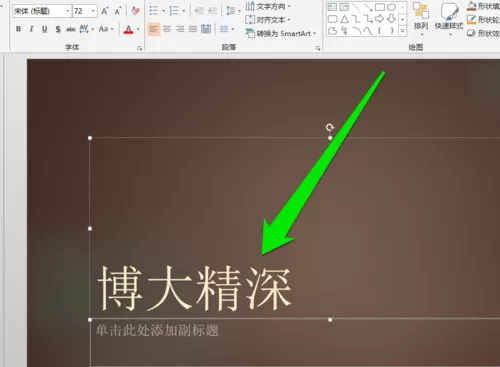
Task: Open the 文字方向 text direction menu
Action: point(268,6)
